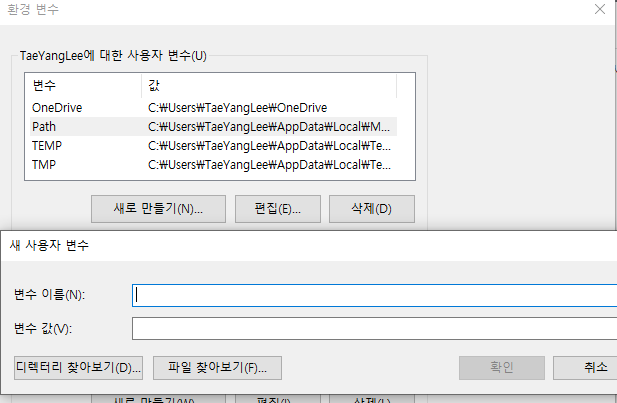Click the 값 column header
The image size is (617, 403).
pos(269,85)
